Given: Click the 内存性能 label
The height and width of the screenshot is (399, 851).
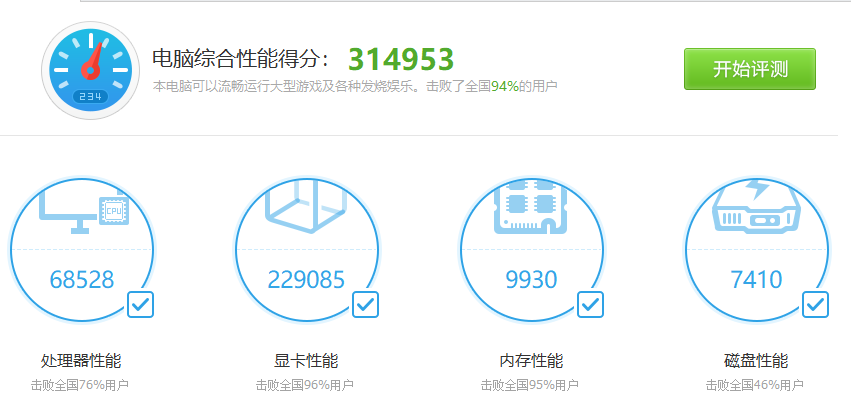Looking at the screenshot, I should (531, 360).
